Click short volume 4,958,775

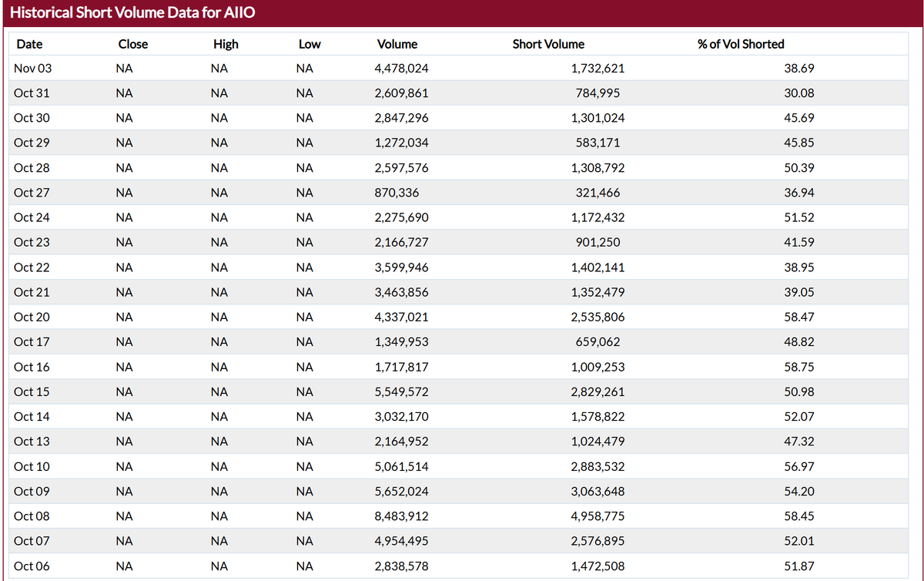click(598, 516)
